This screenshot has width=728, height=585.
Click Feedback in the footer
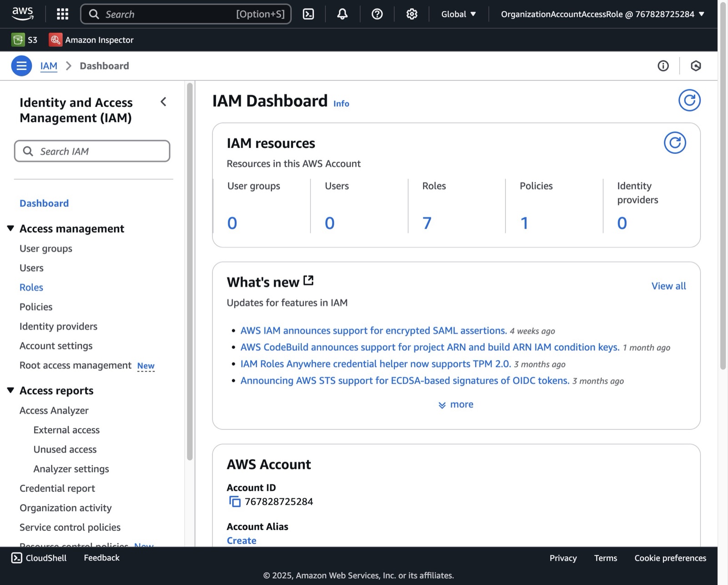point(101,558)
